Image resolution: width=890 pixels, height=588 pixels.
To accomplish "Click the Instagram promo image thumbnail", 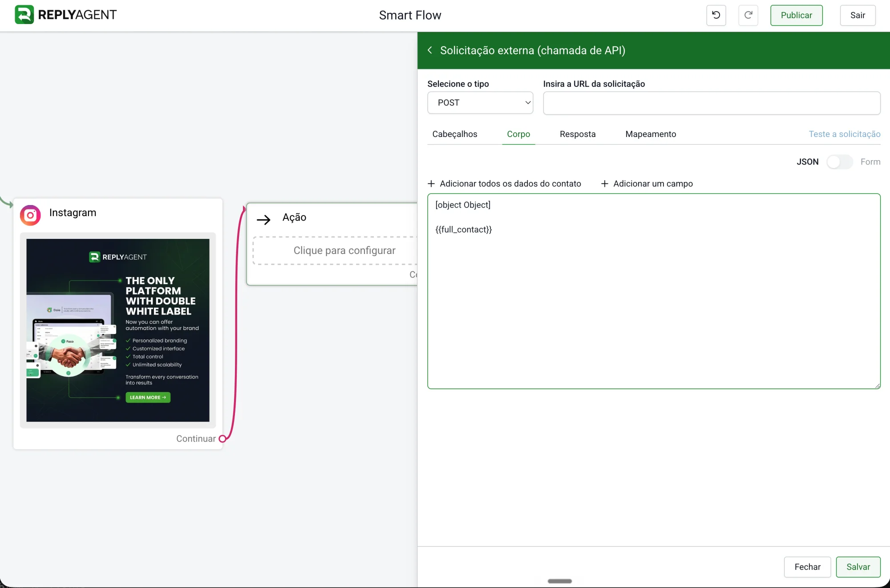I will point(117,330).
